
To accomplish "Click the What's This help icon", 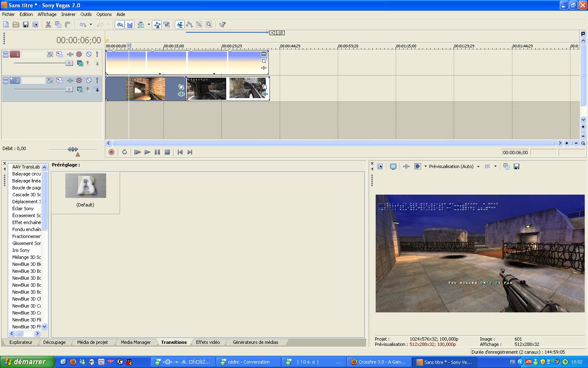I will point(222,25).
